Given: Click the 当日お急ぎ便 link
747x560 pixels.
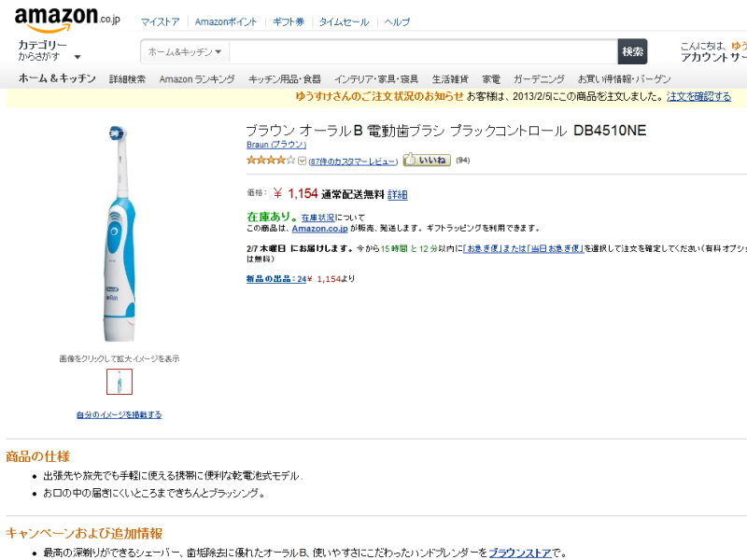Looking at the screenshot, I should pyautogui.click(x=555, y=248).
